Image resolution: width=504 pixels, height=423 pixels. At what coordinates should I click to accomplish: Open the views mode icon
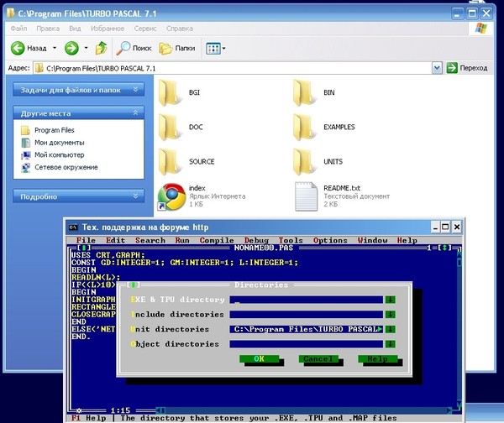(x=213, y=49)
